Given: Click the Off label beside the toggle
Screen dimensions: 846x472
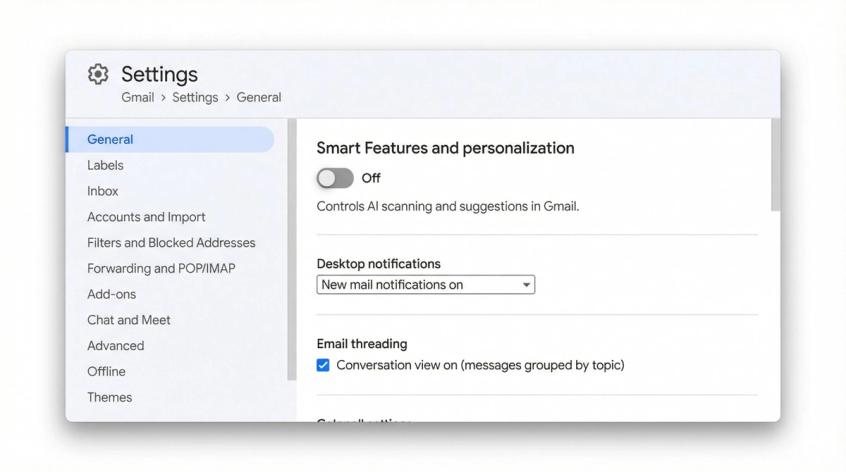Looking at the screenshot, I should pyautogui.click(x=371, y=178).
